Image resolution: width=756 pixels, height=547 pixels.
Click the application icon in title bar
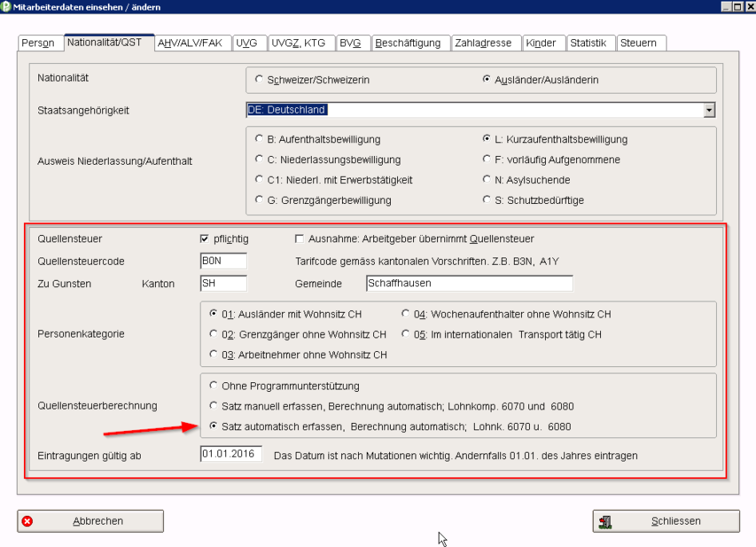(x=7, y=7)
